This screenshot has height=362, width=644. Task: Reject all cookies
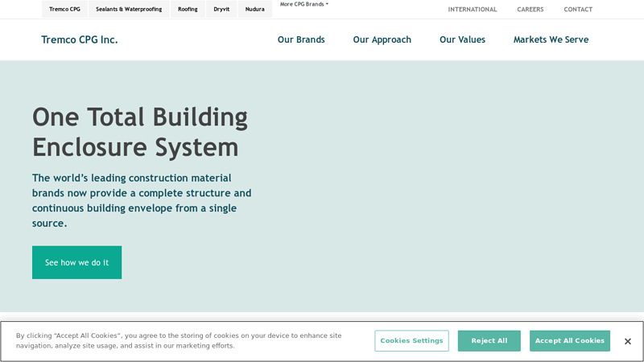[489, 341]
